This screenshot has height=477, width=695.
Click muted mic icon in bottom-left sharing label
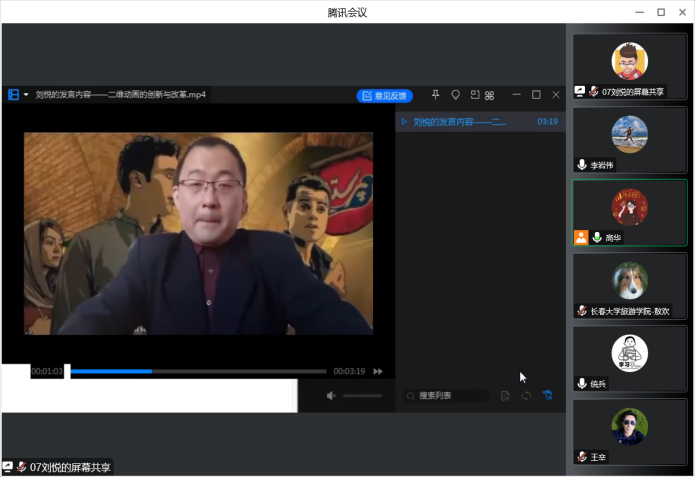click(21, 467)
